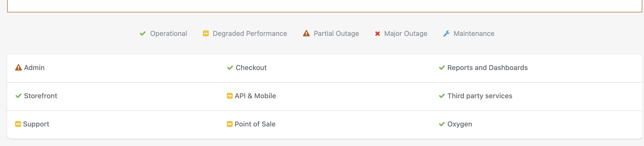The width and height of the screenshot is (644, 146).
Task: Click the Partial Outage triangle in the legend
Action: pyautogui.click(x=306, y=33)
